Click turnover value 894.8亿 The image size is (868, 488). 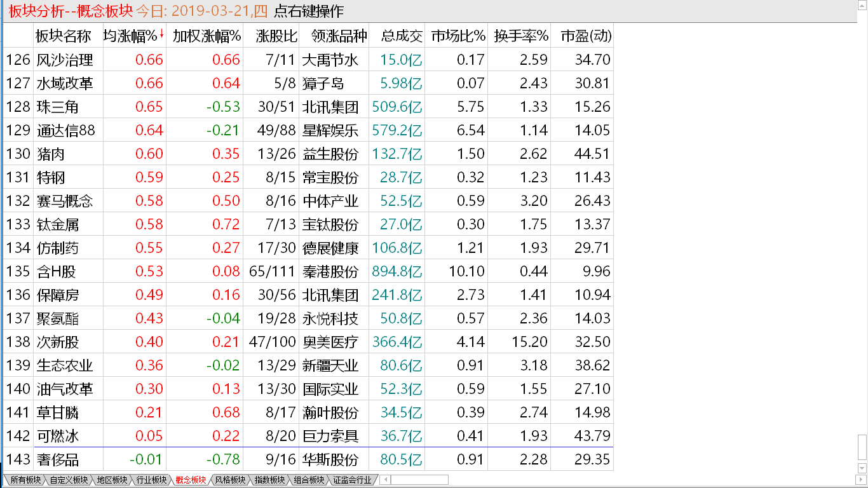tap(397, 271)
